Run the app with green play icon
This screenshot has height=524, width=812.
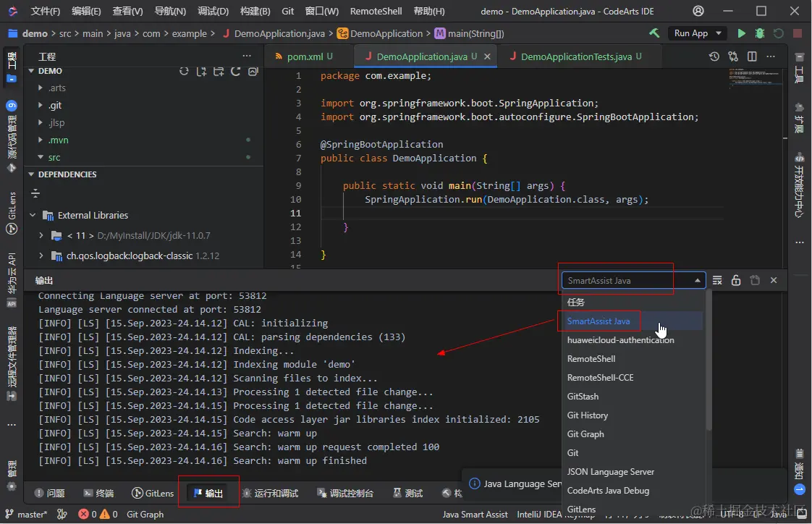tap(741, 33)
